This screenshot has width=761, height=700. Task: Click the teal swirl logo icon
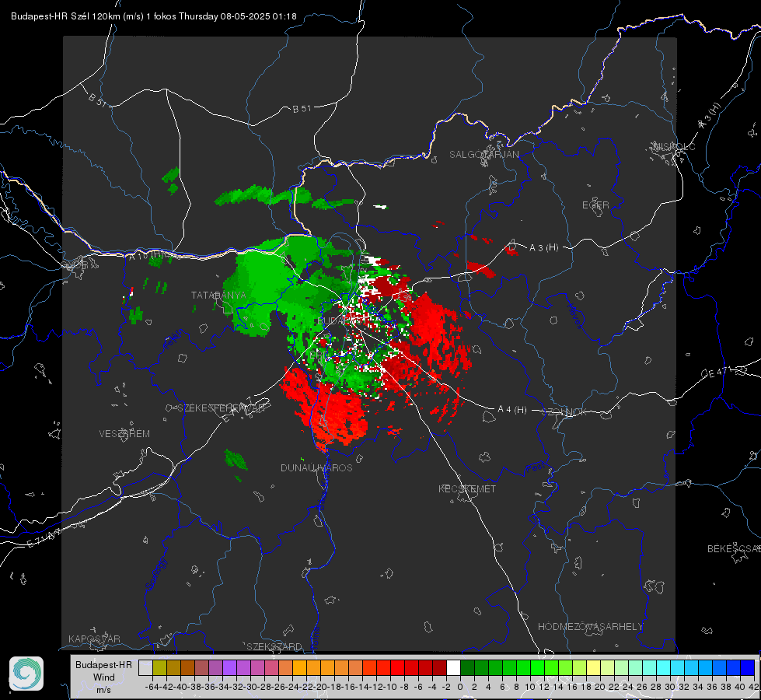pos(26,674)
